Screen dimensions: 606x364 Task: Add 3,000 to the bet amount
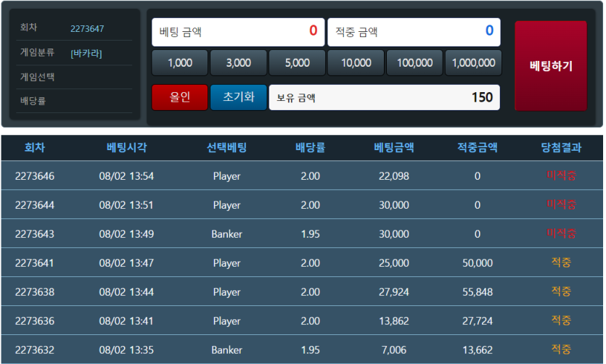(x=239, y=62)
